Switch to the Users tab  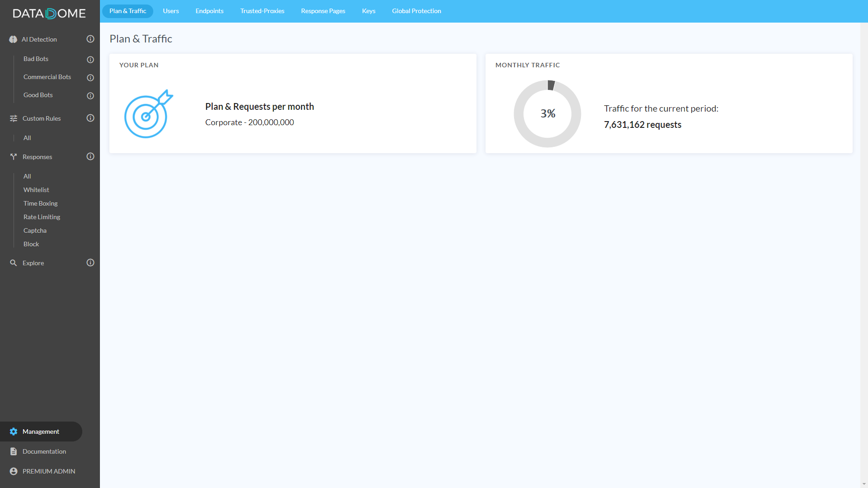click(171, 11)
